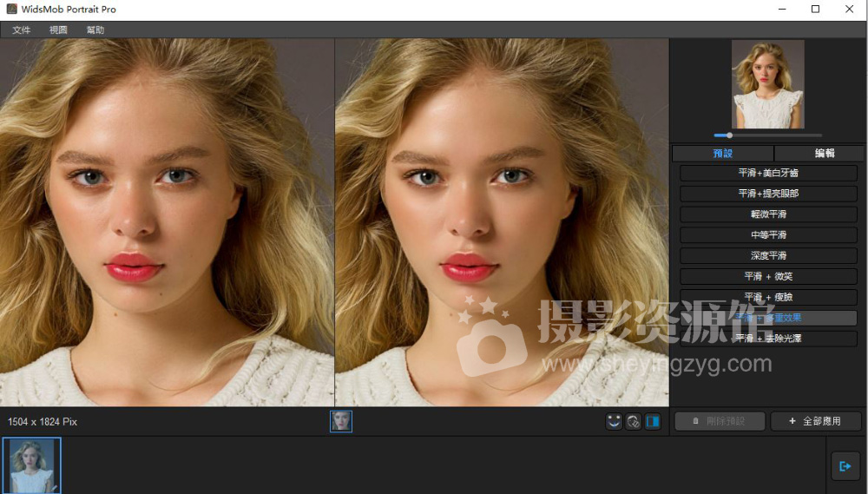Open the 視圖 menu

click(58, 30)
